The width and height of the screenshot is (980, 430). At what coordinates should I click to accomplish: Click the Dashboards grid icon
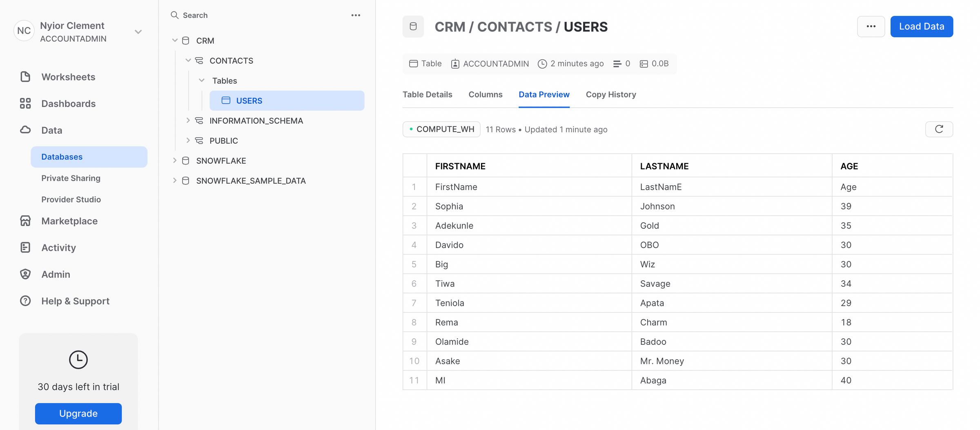[25, 104]
